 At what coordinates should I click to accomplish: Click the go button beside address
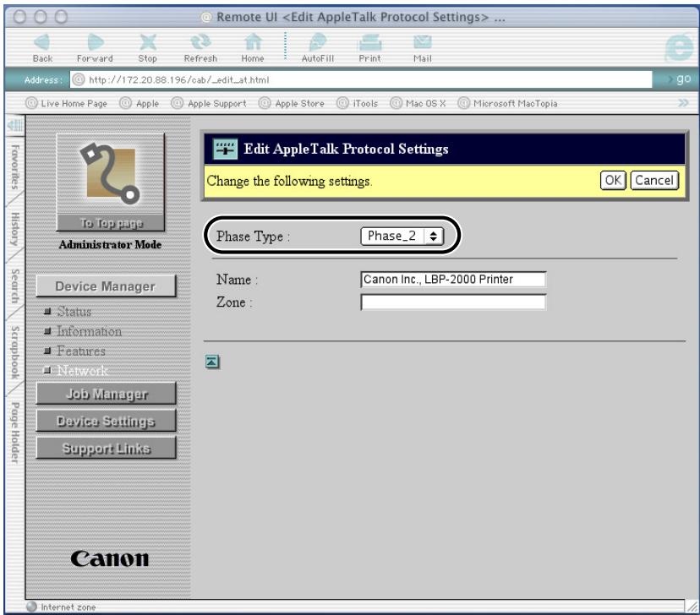(682, 79)
